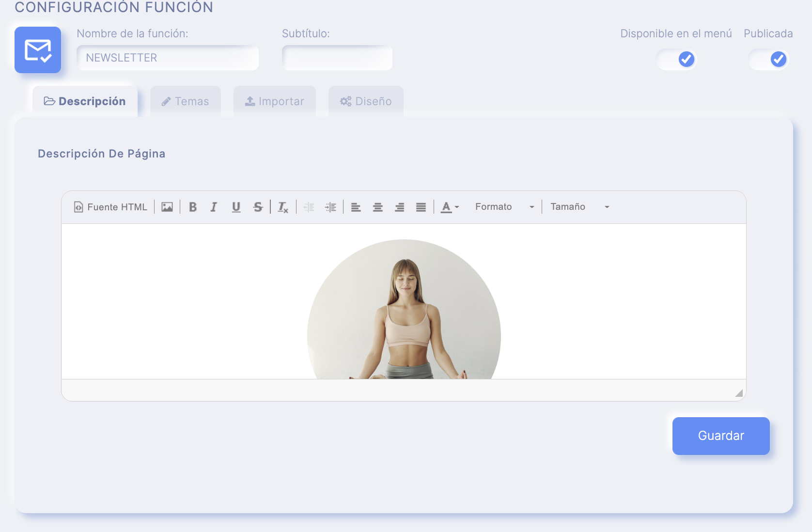The width and height of the screenshot is (812, 532).
Task: Open the Importar tab
Action: [275, 101]
